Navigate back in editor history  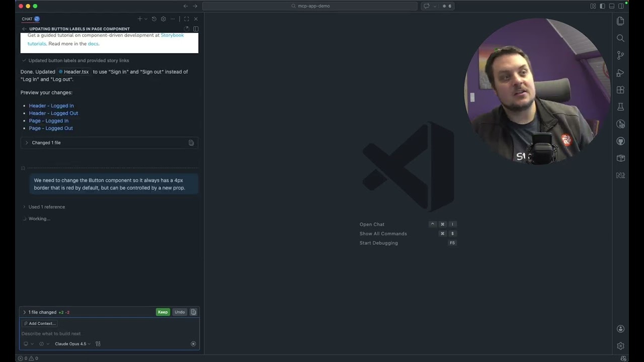(x=186, y=6)
